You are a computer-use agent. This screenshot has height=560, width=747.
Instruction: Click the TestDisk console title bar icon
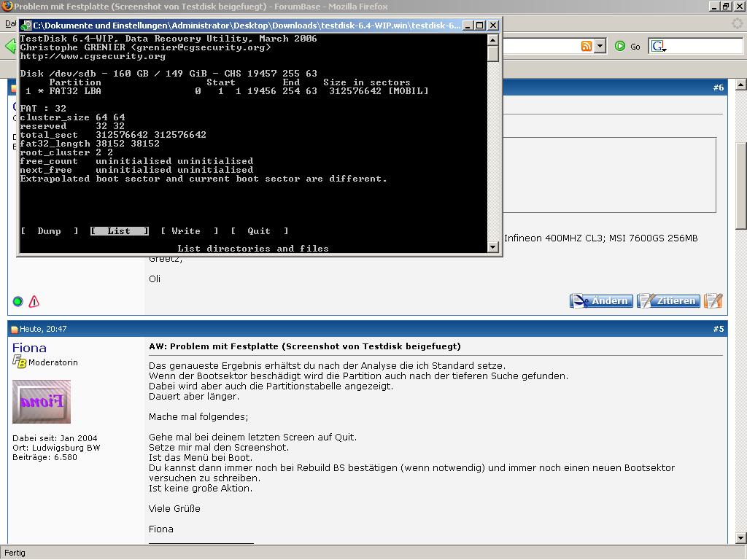pos(27,26)
